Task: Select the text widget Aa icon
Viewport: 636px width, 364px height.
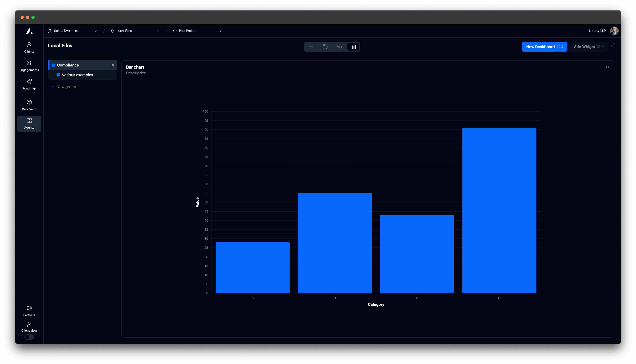Action: pos(339,46)
